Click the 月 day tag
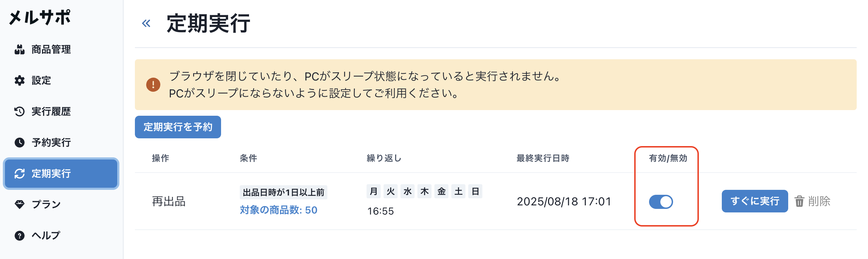The width and height of the screenshot is (868, 259). (373, 192)
